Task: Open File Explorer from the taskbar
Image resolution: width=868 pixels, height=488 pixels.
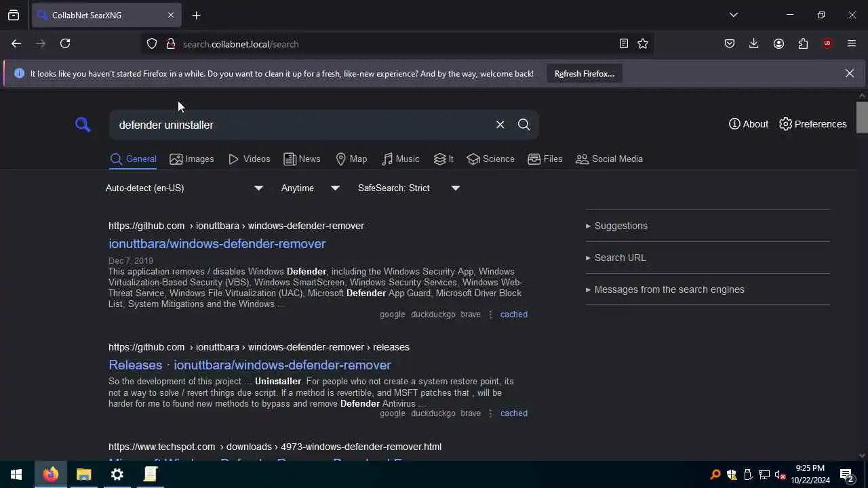Action: pos(84,474)
